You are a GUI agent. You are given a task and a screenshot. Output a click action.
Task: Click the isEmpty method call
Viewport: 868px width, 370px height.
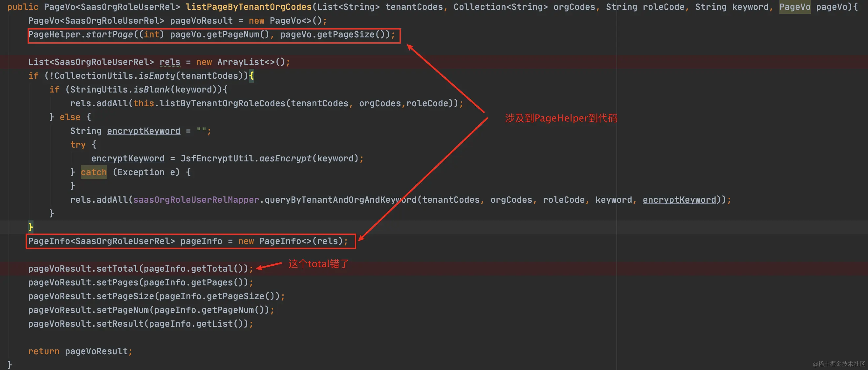click(157, 76)
